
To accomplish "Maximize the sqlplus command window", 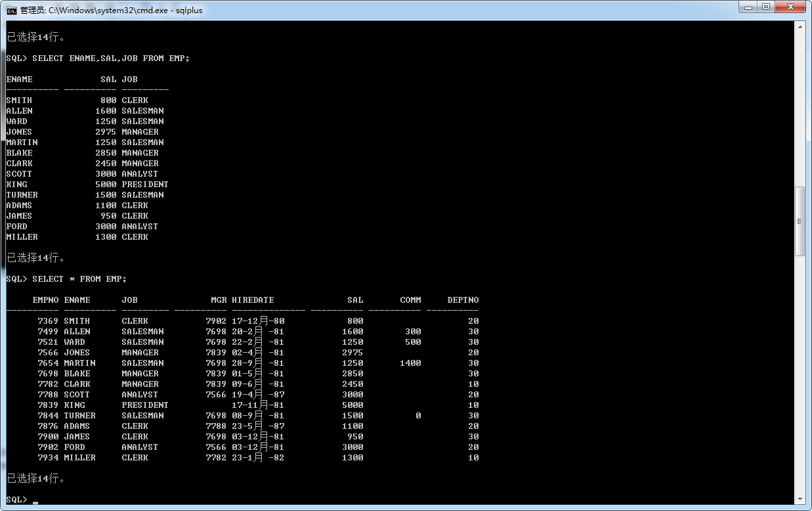I will (765, 7).
